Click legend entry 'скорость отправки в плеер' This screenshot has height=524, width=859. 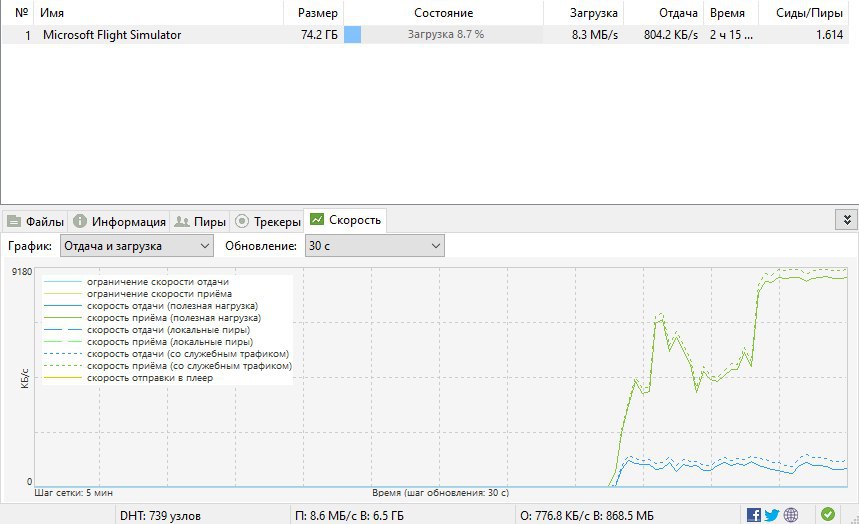point(150,378)
